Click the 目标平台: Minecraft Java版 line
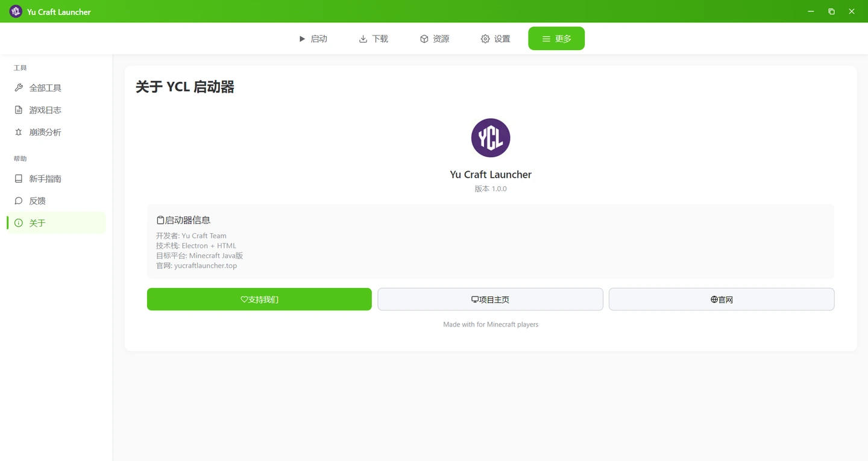The height and width of the screenshot is (461, 868). [x=200, y=256]
